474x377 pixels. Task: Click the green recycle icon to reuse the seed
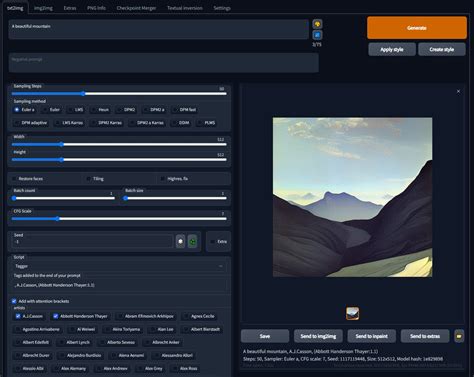[193, 241]
